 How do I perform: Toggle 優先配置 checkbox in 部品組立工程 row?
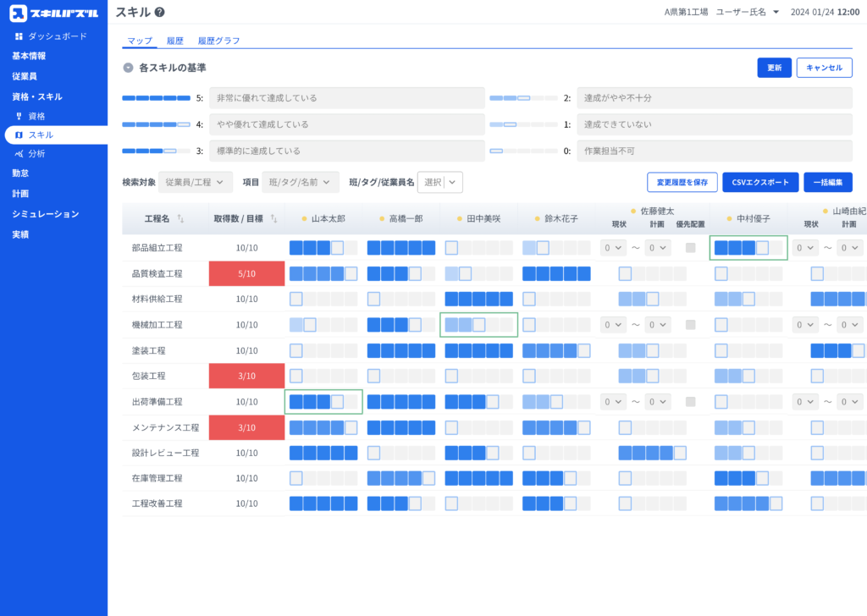pyautogui.click(x=691, y=248)
